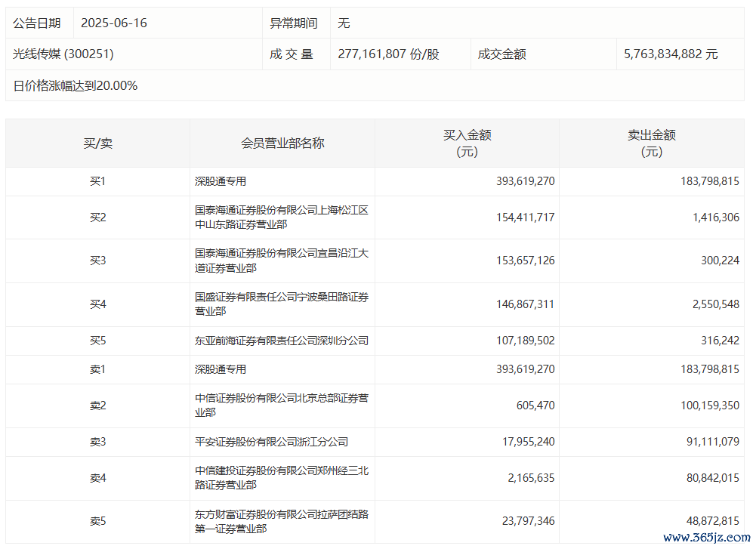Click the turnover value 5,763,834,882 元
The image size is (756, 549).
671,54
